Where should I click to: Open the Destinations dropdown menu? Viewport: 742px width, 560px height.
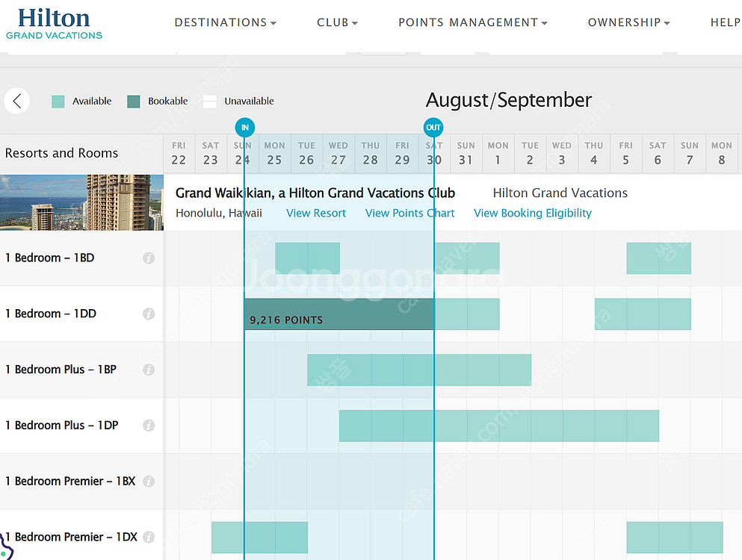225,22
